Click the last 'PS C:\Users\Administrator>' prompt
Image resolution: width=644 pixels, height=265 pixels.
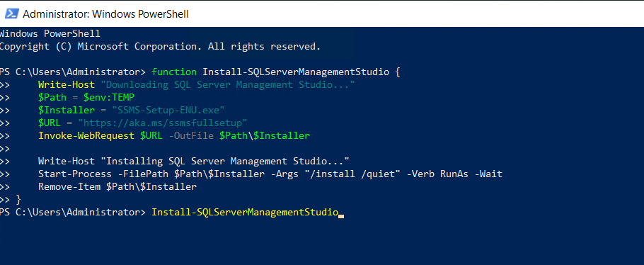tap(73, 213)
